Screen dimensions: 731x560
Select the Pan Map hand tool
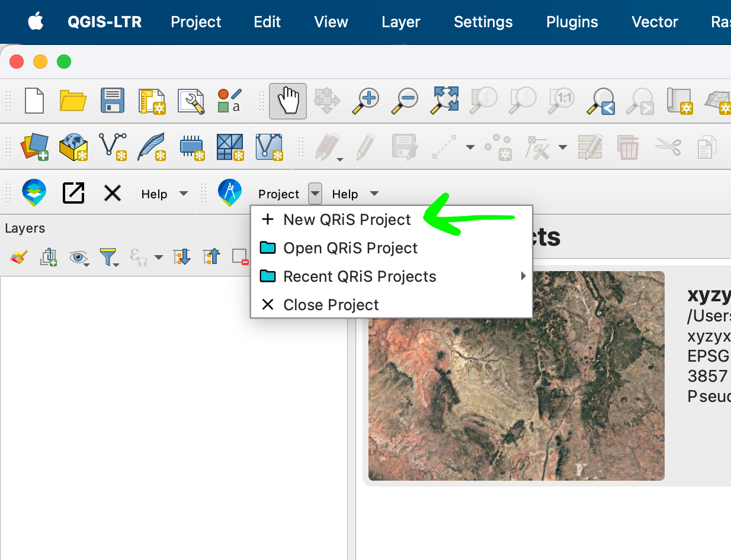[288, 101]
